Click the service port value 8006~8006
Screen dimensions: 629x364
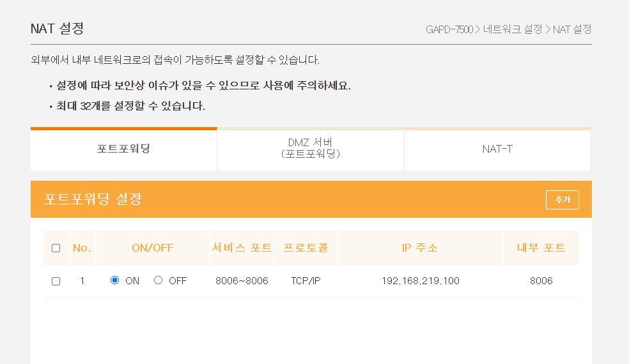pyautogui.click(x=242, y=280)
